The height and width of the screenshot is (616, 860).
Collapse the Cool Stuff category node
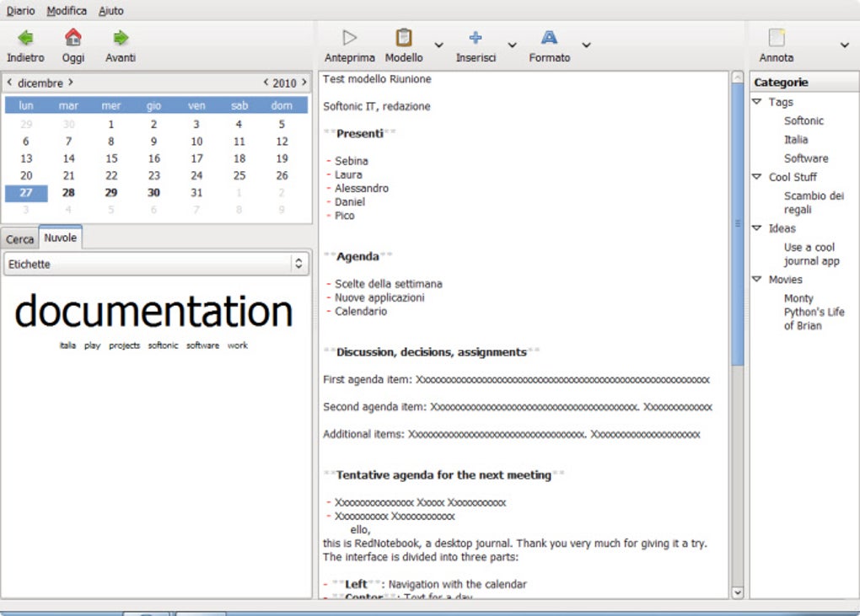757,177
